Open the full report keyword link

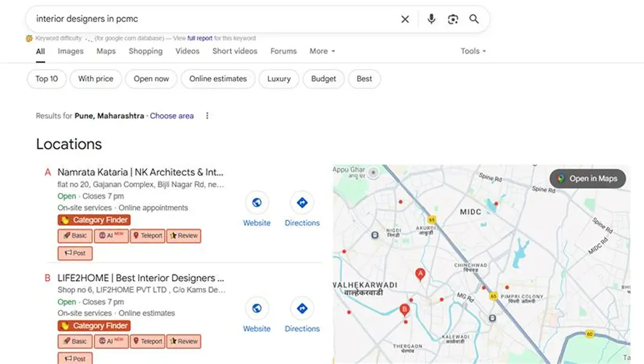200,38
